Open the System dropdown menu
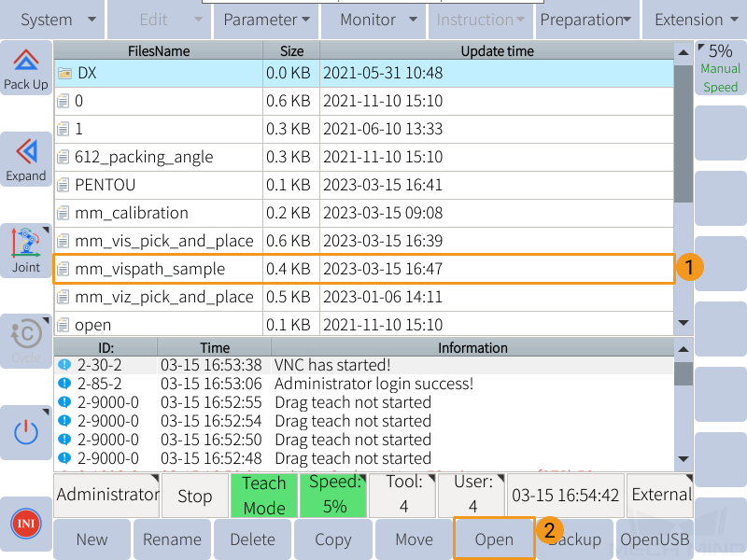 tap(52, 20)
